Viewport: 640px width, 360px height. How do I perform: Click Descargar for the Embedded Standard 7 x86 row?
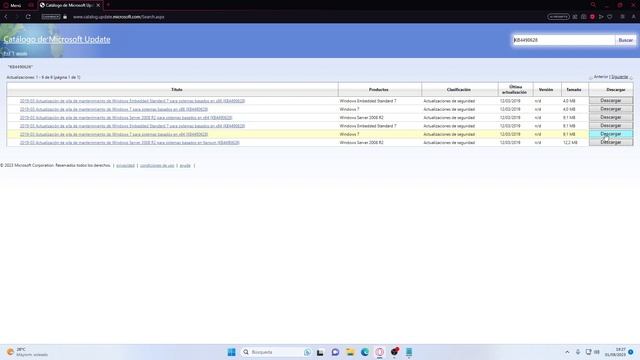pyautogui.click(x=611, y=100)
